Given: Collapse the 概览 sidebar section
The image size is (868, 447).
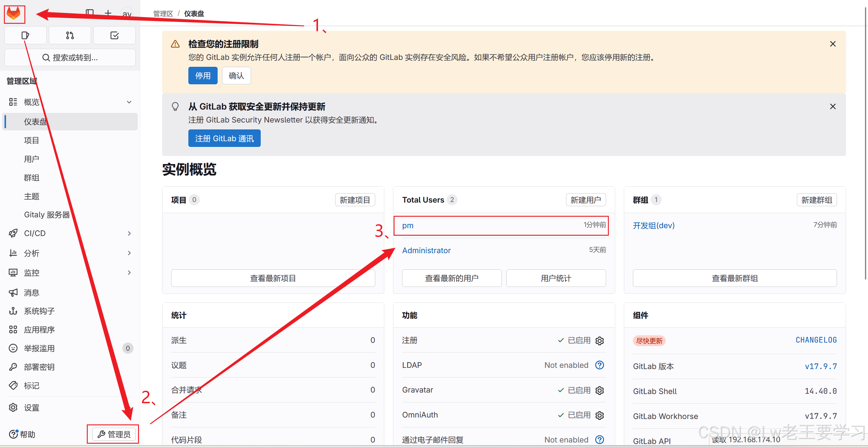Looking at the screenshot, I should tap(129, 102).
